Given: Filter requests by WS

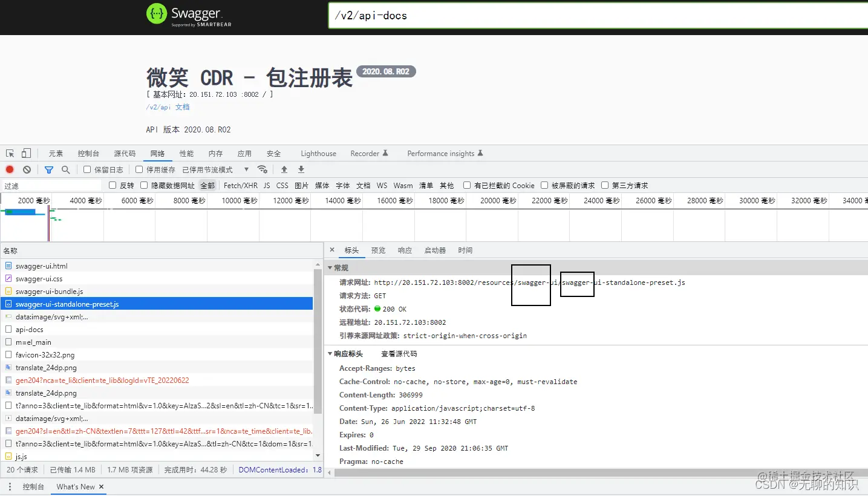Looking at the screenshot, I should (382, 186).
